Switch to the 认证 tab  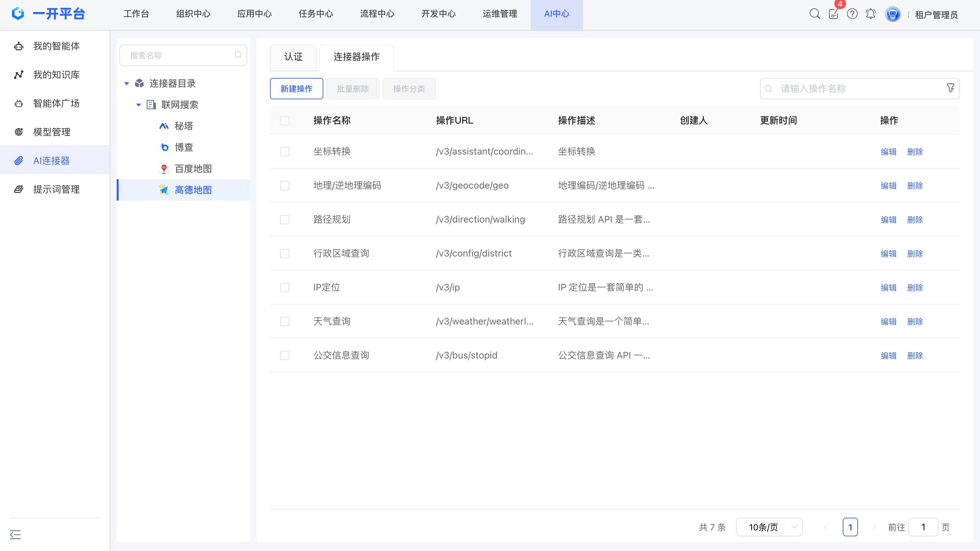[293, 57]
